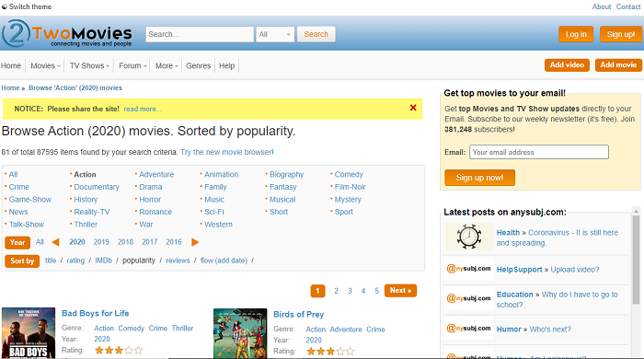644x359 pixels.
Task: Click the latest posts scrollbar up arrow
Action: click(636, 211)
